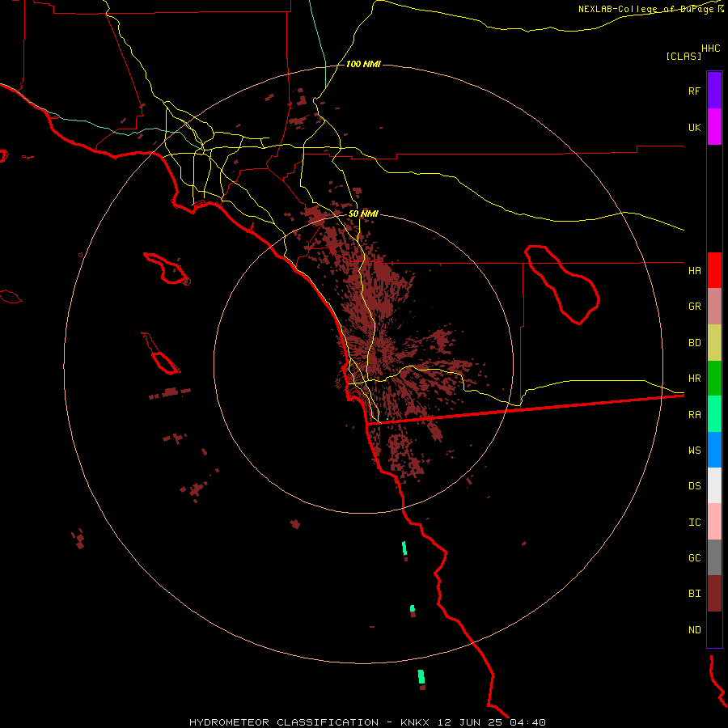Click the WS legend label
Image resolution: width=728 pixels, height=728 pixels.
tap(694, 451)
